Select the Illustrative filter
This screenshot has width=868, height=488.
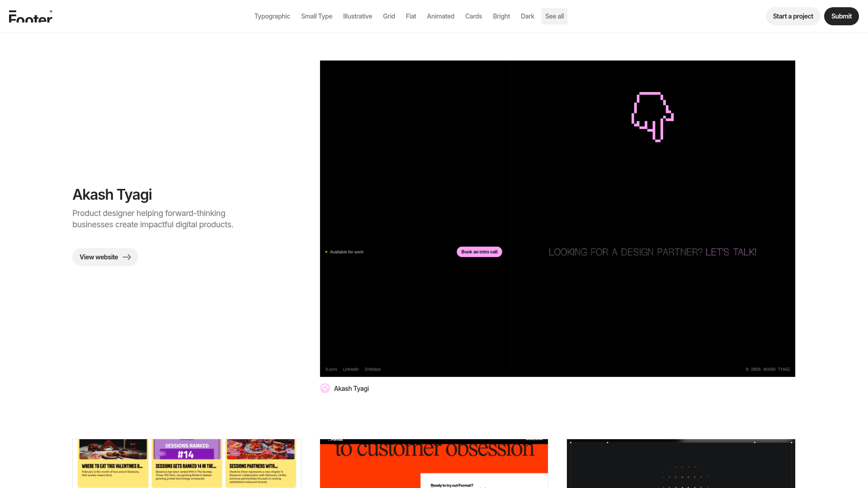[x=358, y=16]
